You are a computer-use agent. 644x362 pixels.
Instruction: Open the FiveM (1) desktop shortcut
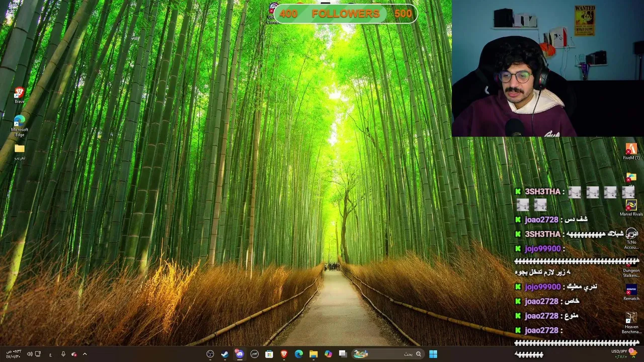[631, 151]
